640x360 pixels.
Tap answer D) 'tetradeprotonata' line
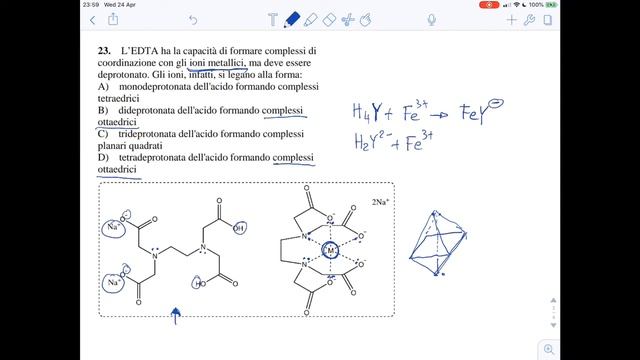coord(206,158)
